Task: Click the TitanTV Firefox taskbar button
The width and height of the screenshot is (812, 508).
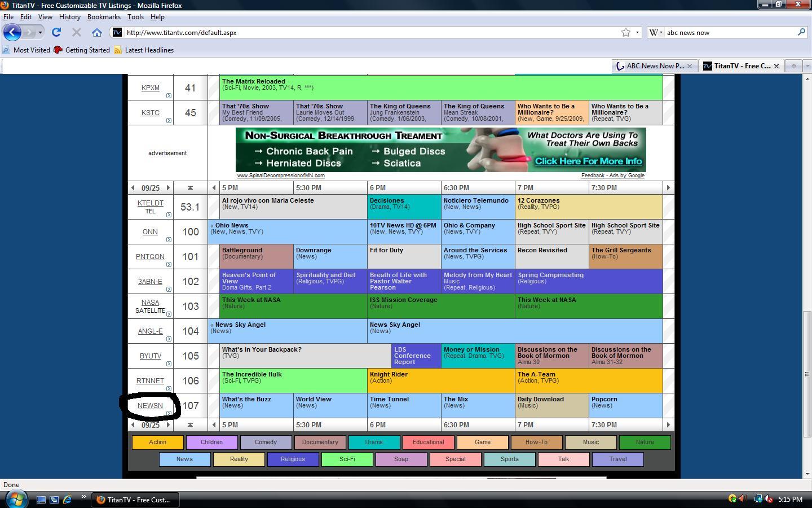Action: tap(135, 500)
